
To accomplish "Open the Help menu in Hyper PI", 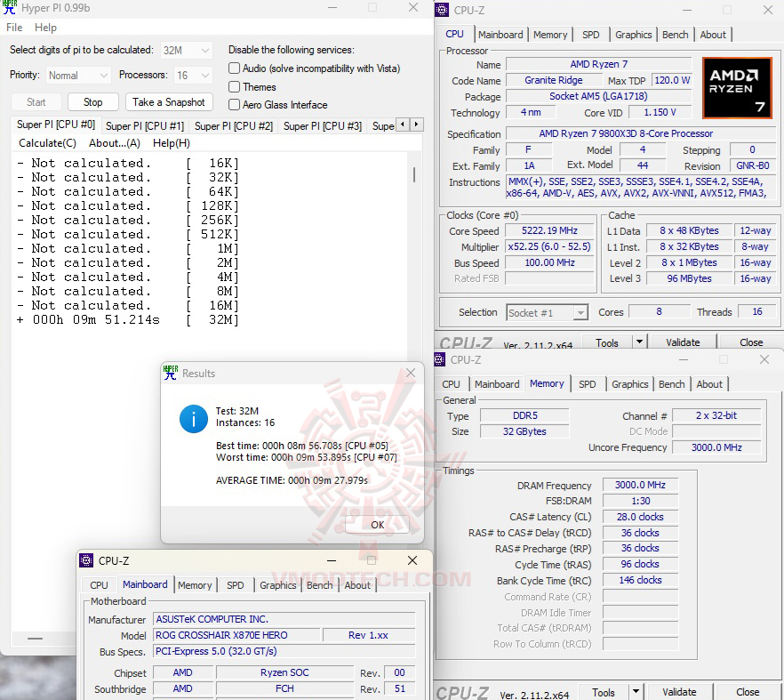I will pyautogui.click(x=45, y=28).
